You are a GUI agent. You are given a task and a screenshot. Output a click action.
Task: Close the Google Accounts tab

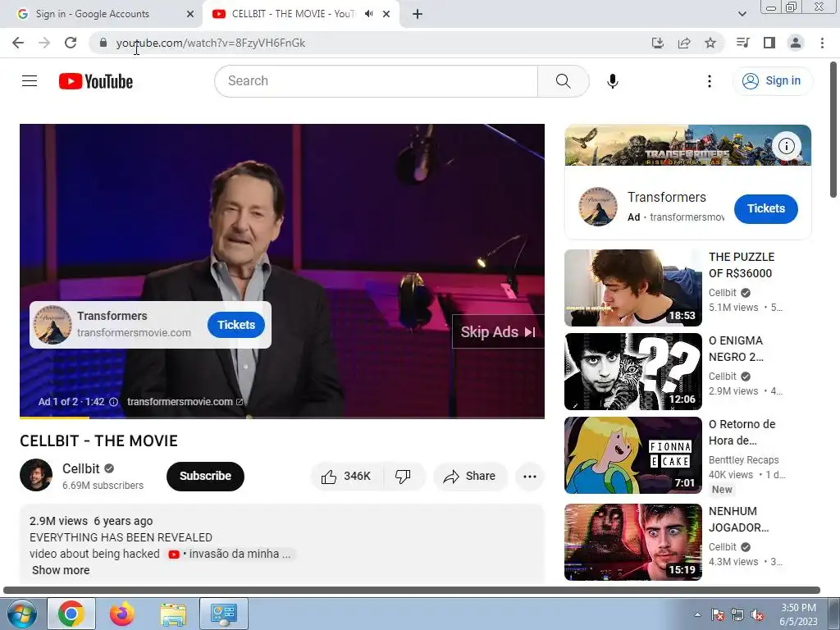[x=190, y=14]
